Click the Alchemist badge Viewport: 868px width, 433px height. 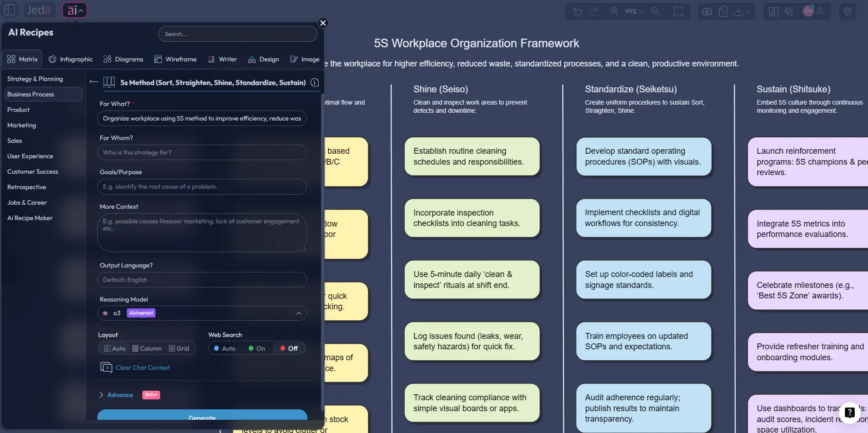[x=141, y=313]
